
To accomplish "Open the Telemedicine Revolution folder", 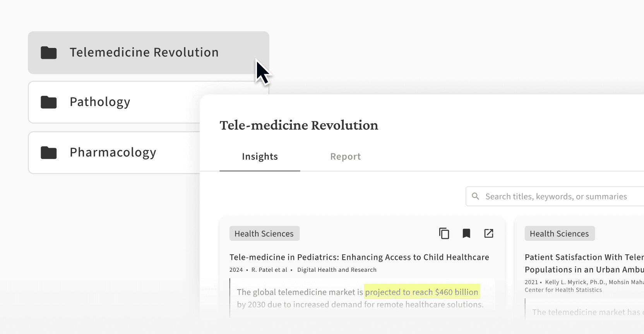I will click(x=148, y=53).
